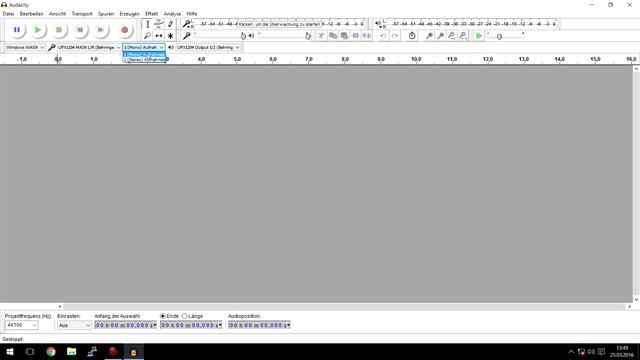Open the UFX1204 Output 1/2 playback device dropdown
The height and width of the screenshot is (360, 640).
pyautogui.click(x=208, y=47)
